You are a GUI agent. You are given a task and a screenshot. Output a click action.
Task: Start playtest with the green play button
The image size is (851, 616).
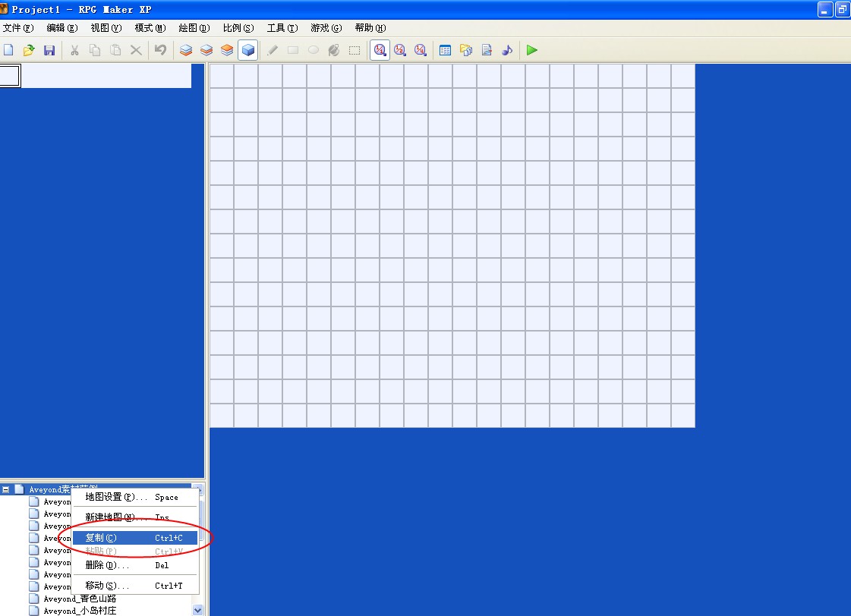pos(532,50)
